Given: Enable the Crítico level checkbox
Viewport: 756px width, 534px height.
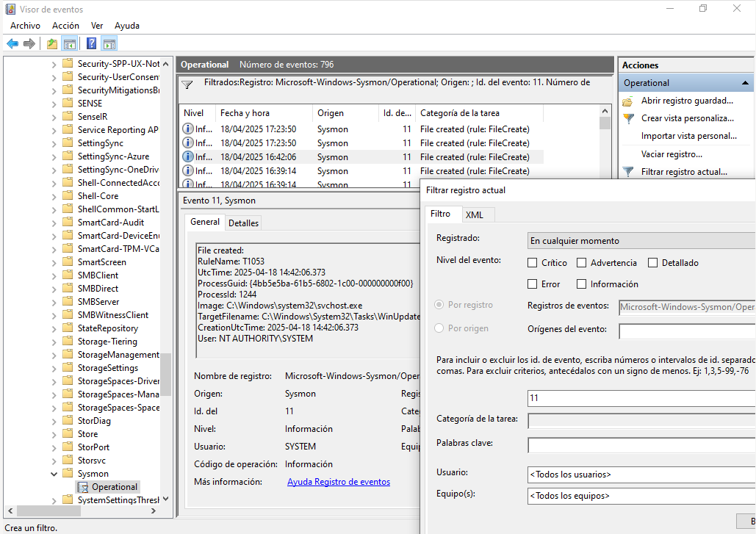Looking at the screenshot, I should tap(532, 263).
